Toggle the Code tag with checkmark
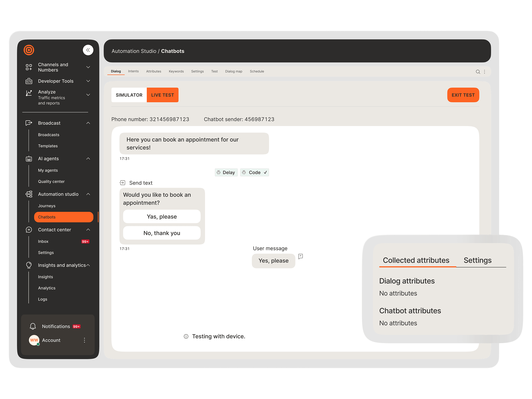Viewport: 532px width, 399px height. click(x=254, y=172)
